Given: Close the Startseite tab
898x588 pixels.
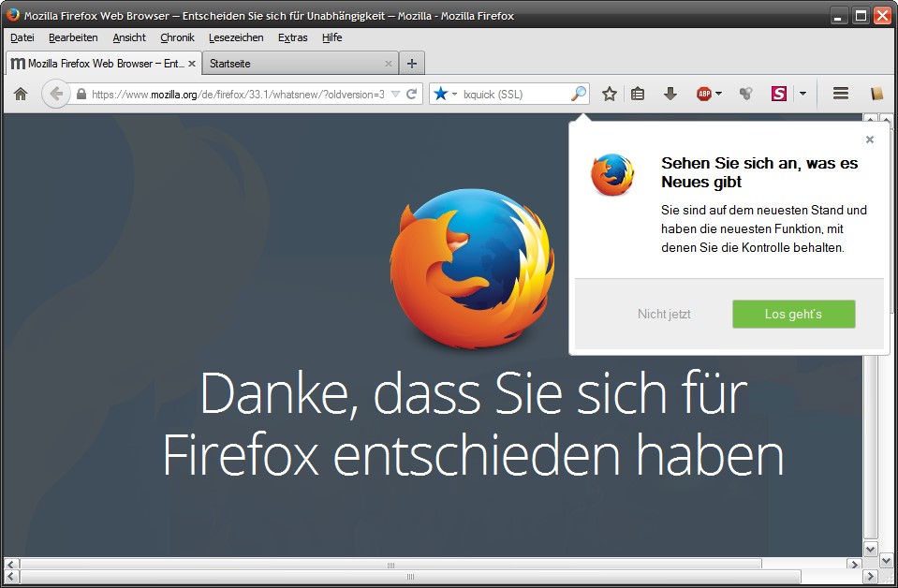Looking at the screenshot, I should 389,64.
